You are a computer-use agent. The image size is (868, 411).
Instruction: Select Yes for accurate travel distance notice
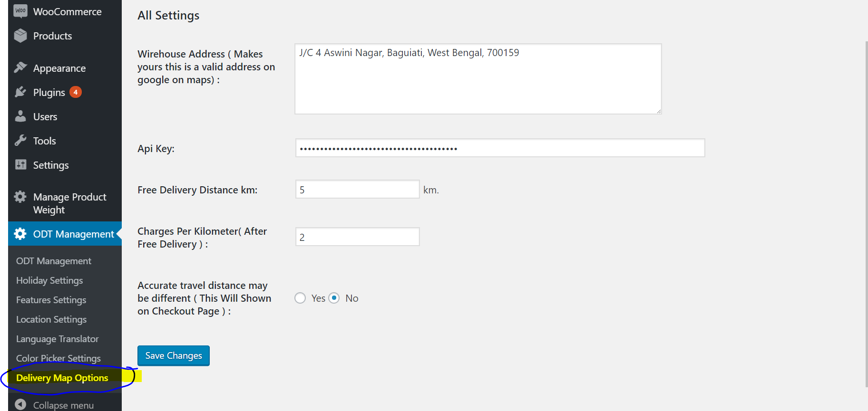(300, 298)
